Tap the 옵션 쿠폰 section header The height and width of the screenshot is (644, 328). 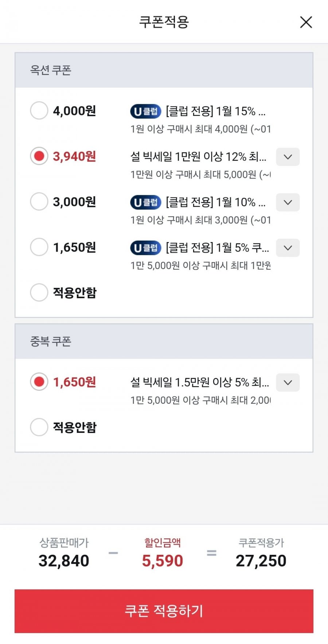tap(51, 70)
